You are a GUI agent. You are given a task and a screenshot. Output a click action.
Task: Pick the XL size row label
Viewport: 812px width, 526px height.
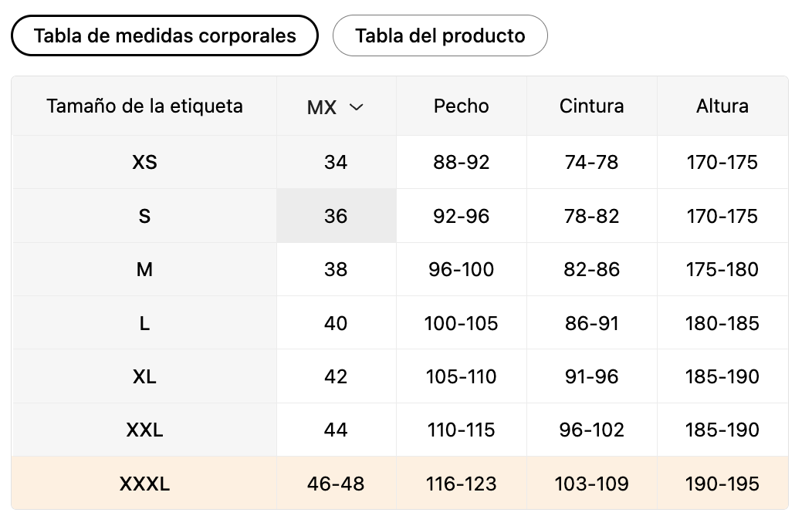[x=144, y=376]
